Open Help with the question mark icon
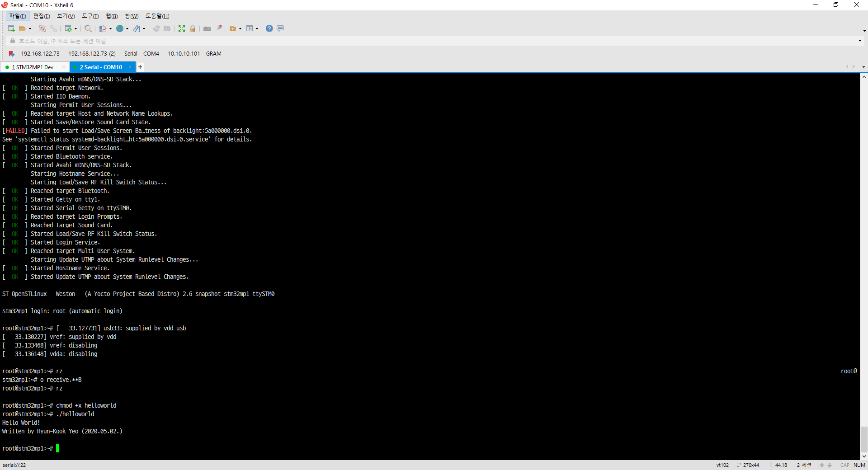This screenshot has height=470, width=868. (x=269, y=28)
